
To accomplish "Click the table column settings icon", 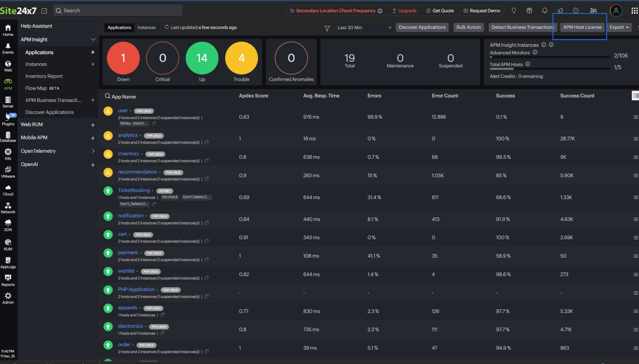I will pos(635,96).
